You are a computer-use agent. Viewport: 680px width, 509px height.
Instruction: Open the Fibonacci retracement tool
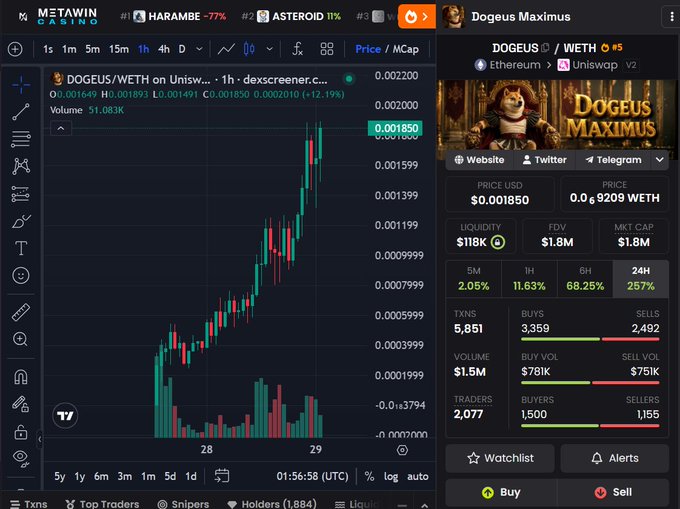[21, 139]
